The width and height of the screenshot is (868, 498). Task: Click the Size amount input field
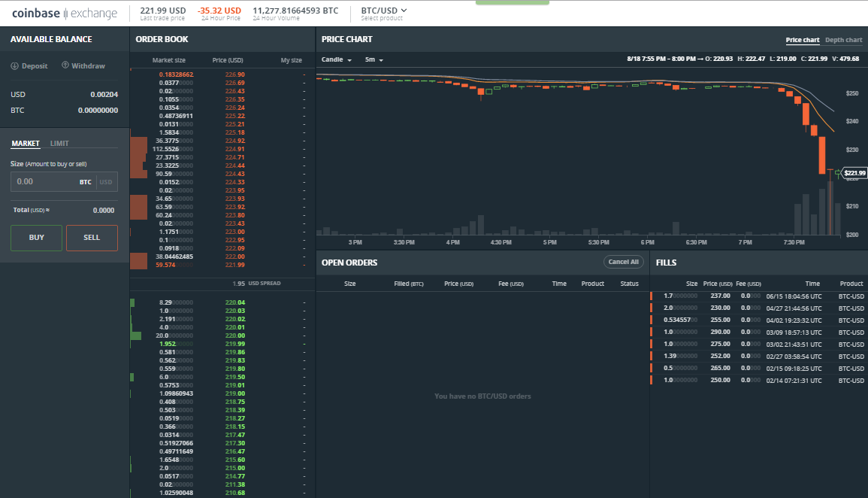point(45,182)
